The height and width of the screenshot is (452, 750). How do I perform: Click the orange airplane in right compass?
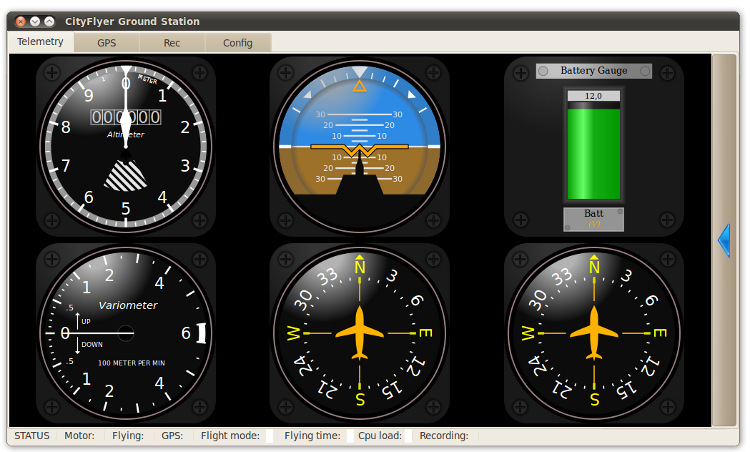pos(594,333)
